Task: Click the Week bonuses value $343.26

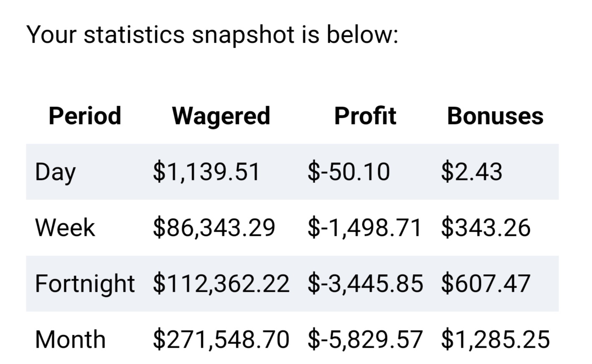Action: point(486,228)
